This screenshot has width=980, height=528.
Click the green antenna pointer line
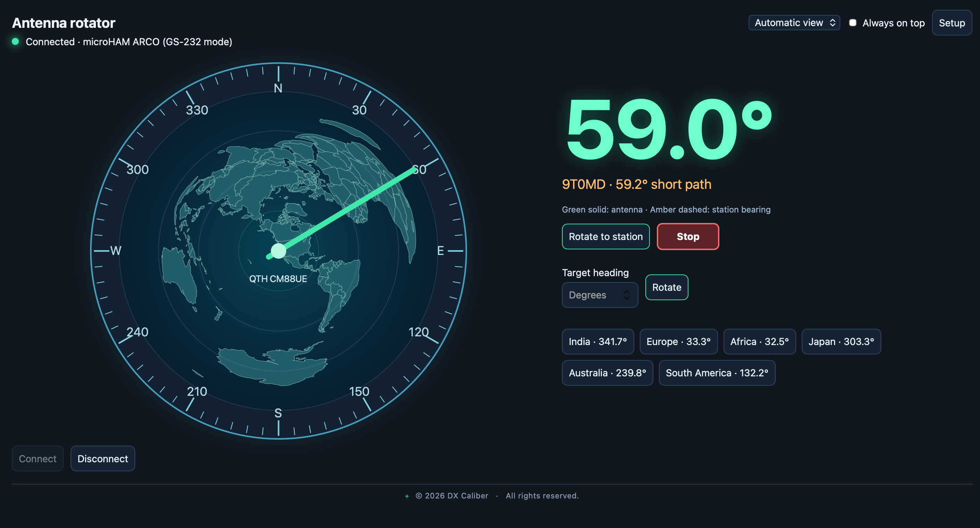tap(347, 210)
